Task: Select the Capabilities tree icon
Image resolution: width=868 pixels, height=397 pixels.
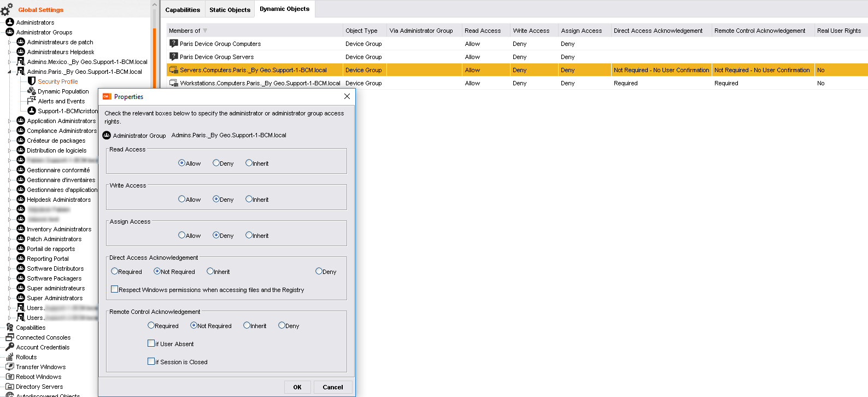Action: coord(10,328)
